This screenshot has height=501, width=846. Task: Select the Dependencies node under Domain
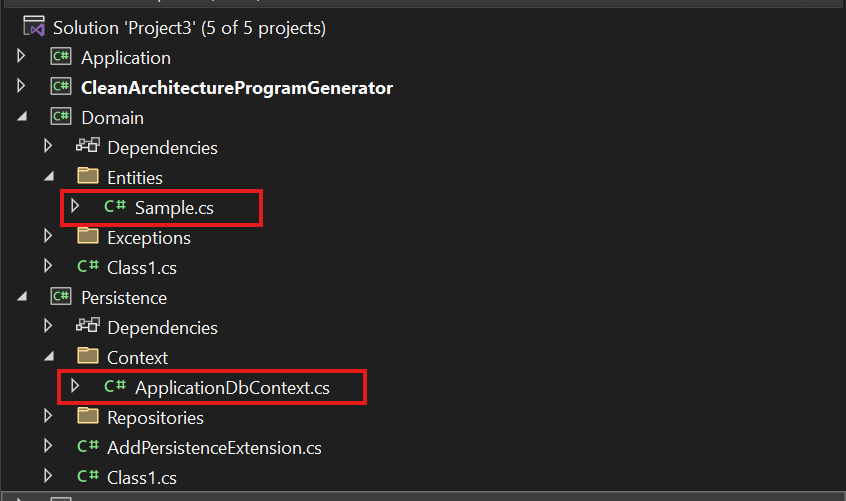click(162, 148)
